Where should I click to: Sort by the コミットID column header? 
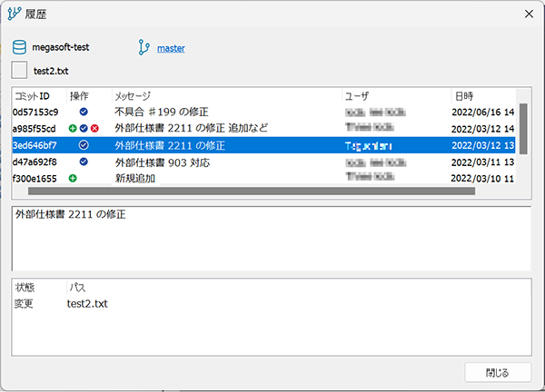[x=38, y=95]
